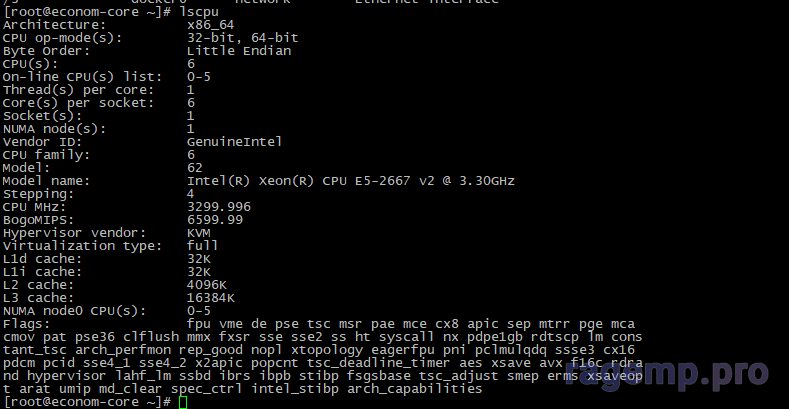This screenshot has width=789, height=409.
Task: Click the tsc_deadline_timer flag
Action: (378, 363)
